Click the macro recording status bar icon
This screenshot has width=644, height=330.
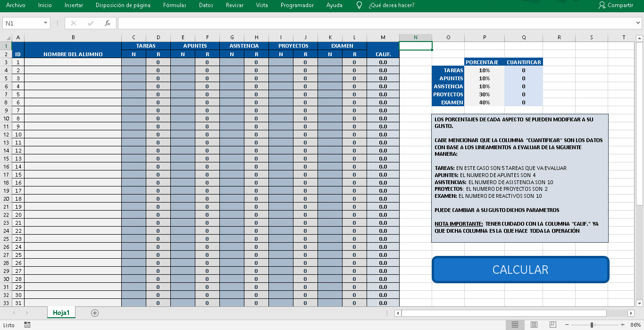27,325
